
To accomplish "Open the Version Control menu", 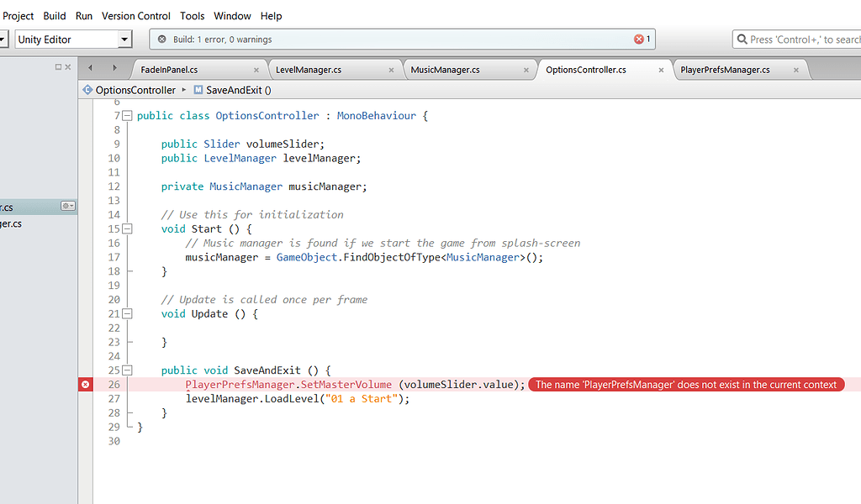I will coord(136,16).
